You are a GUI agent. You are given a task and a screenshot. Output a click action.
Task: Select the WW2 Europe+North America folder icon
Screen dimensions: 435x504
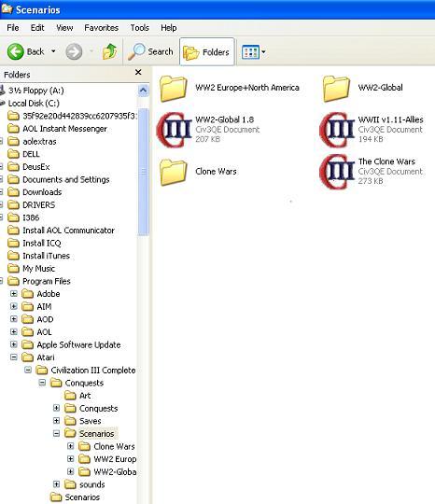174,89
